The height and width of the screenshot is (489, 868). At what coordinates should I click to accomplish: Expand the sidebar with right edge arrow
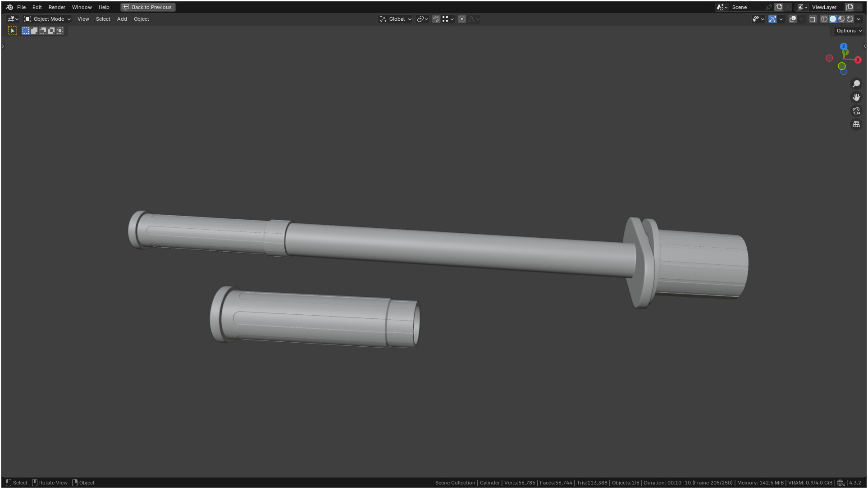pos(864,46)
